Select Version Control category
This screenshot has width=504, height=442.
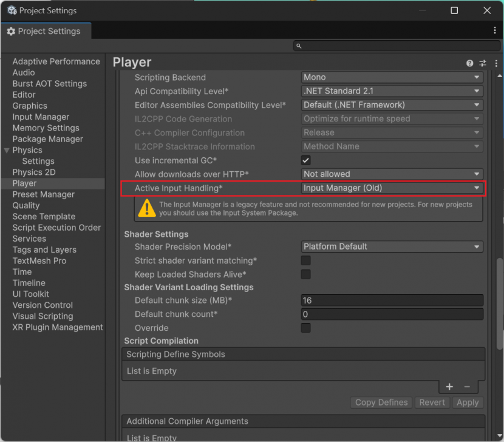[x=43, y=305]
